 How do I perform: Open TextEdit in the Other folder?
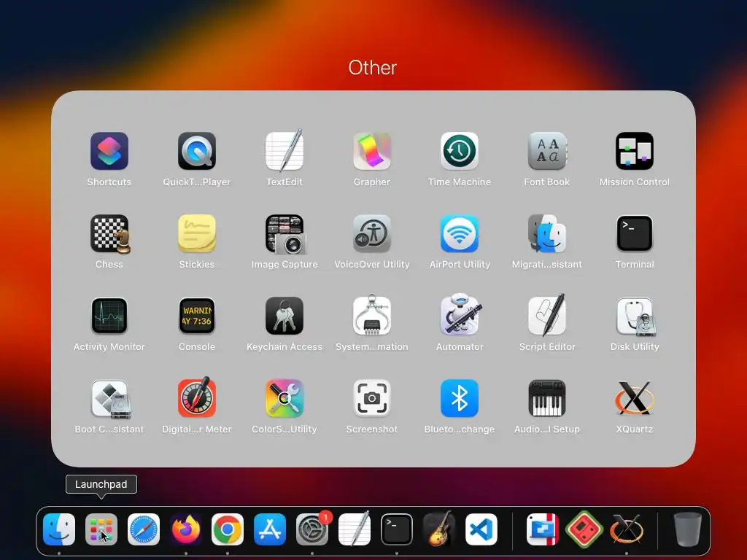285,152
